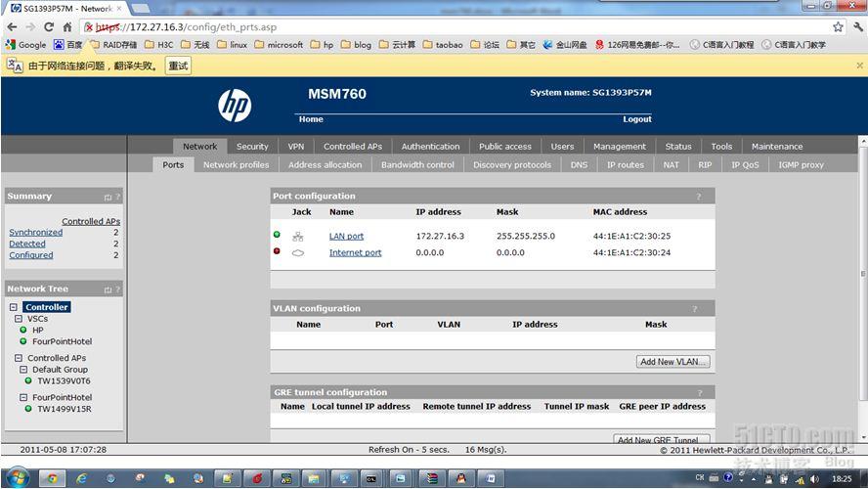Click the Logout link
Viewport: 868px width, 489px height.
pyautogui.click(x=637, y=119)
